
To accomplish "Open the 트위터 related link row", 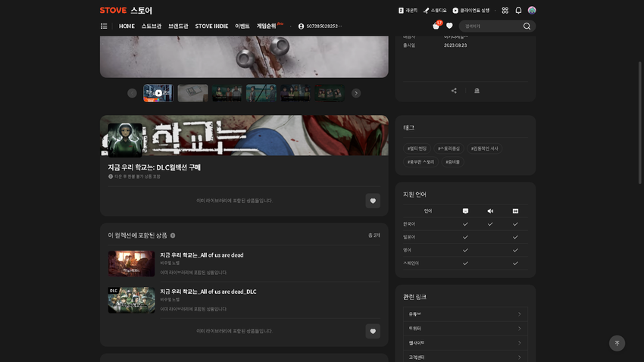I will [465, 329].
